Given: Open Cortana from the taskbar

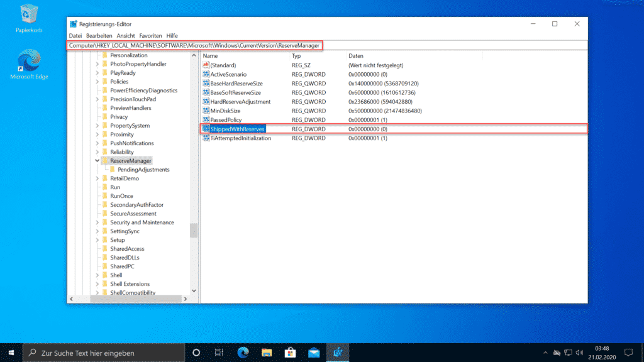Looking at the screenshot, I should click(196, 353).
